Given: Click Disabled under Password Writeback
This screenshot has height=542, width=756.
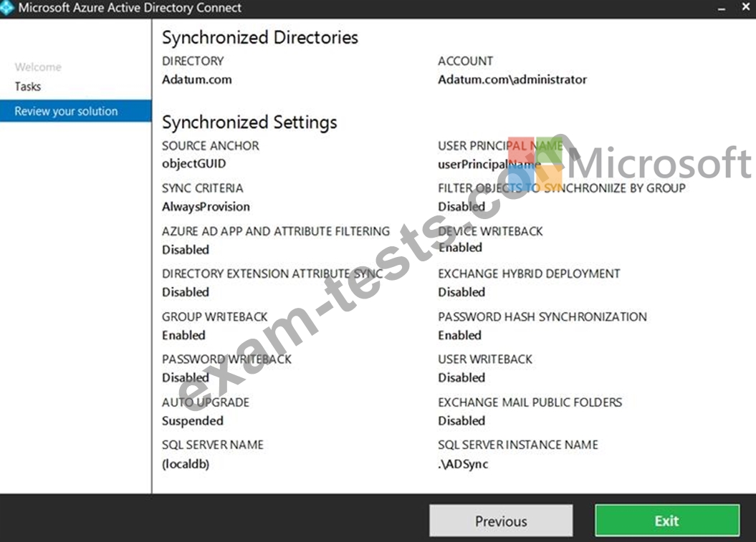Looking at the screenshot, I should point(186,378).
